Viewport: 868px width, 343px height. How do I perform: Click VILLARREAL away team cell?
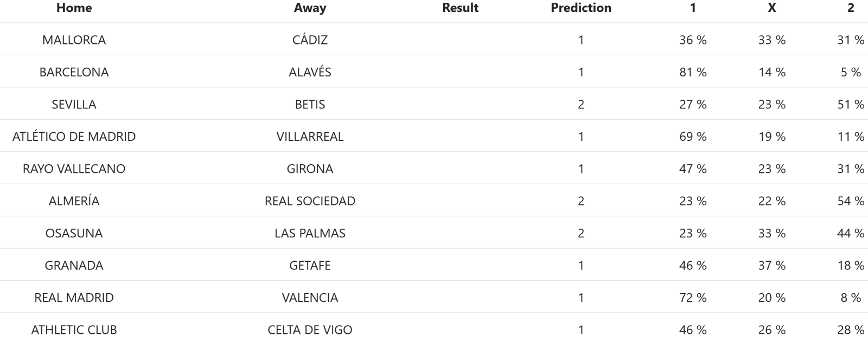(310, 137)
